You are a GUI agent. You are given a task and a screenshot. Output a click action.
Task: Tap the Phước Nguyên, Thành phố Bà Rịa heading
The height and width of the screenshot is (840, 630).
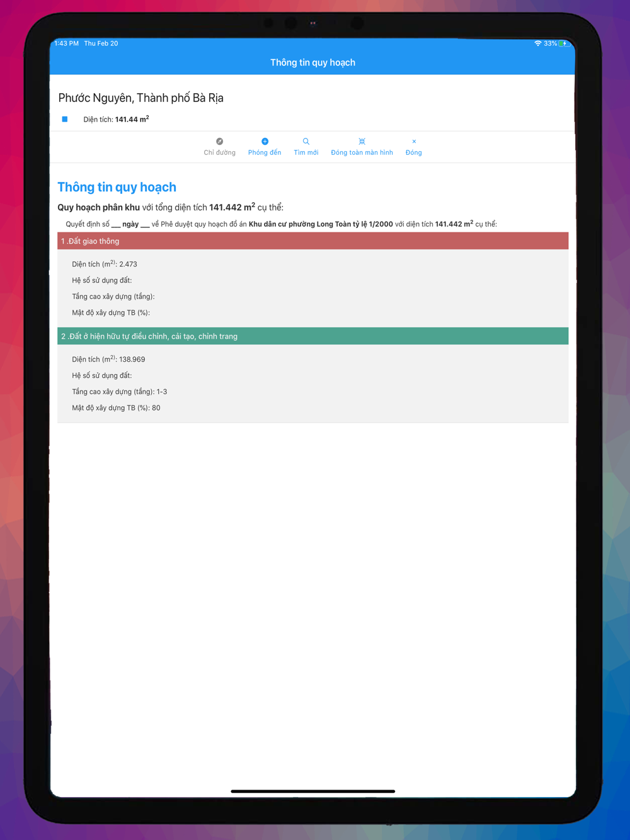tap(141, 98)
